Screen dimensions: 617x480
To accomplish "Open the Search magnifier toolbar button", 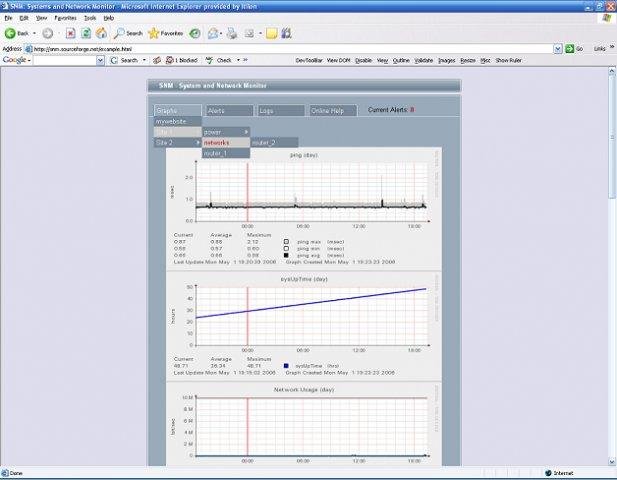I will 128,33.
